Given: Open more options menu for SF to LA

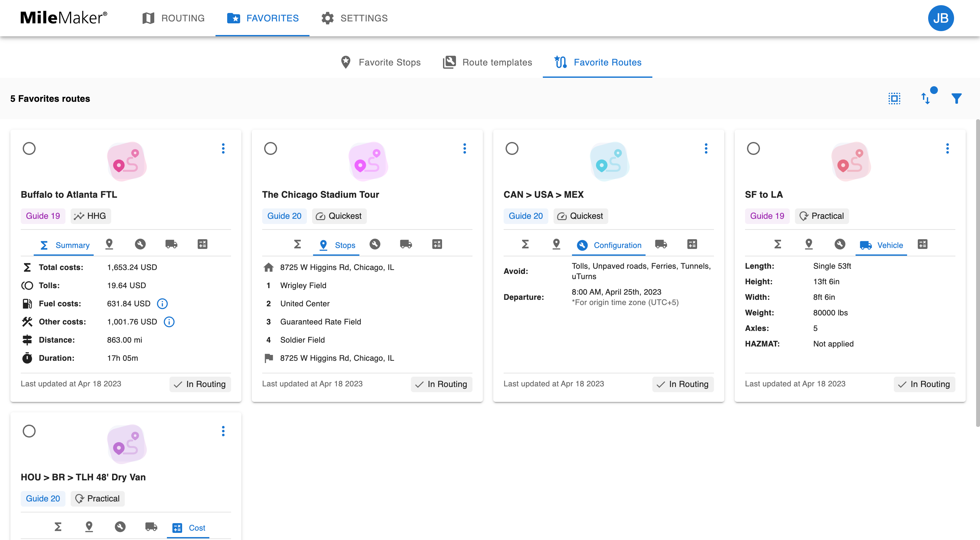Looking at the screenshot, I should pyautogui.click(x=947, y=148).
